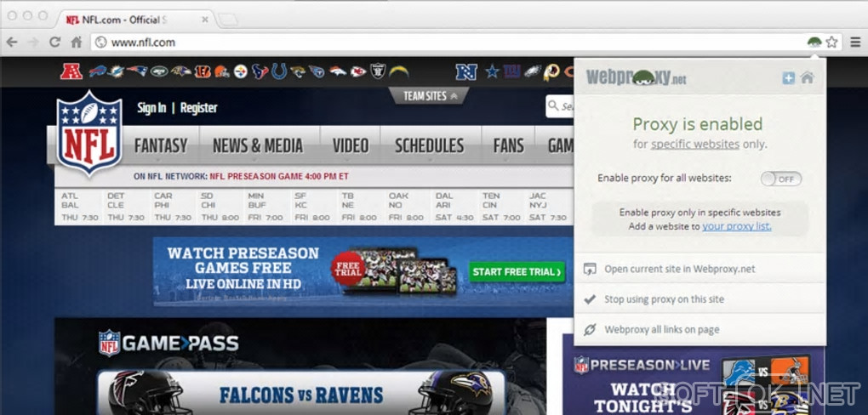Open the Jacksonville Jaguars team icon
This screenshot has width=868, height=415.
pyautogui.click(x=298, y=71)
